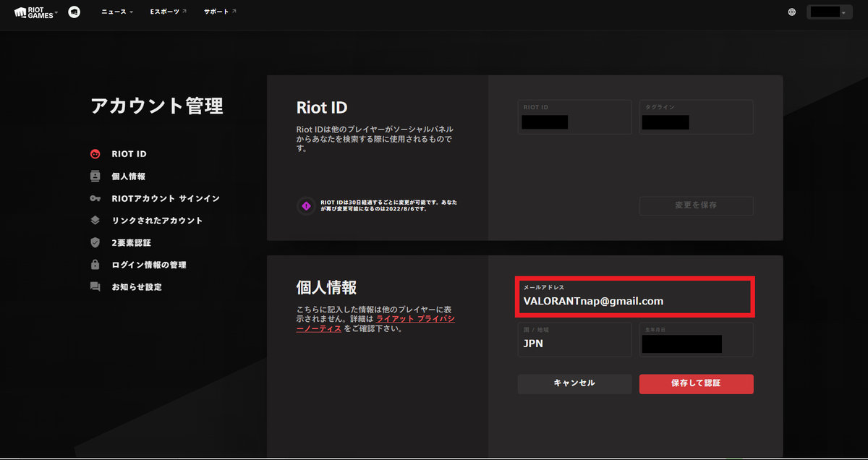This screenshot has width=868, height=460.
Task: Click the 生年月日 input field
Action: [x=696, y=339]
